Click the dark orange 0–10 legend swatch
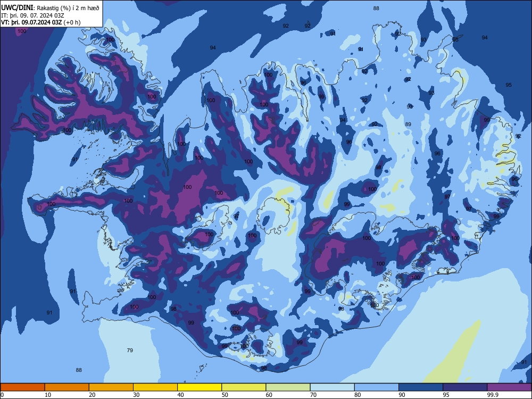The width and height of the screenshot is (532, 399). click(22, 387)
